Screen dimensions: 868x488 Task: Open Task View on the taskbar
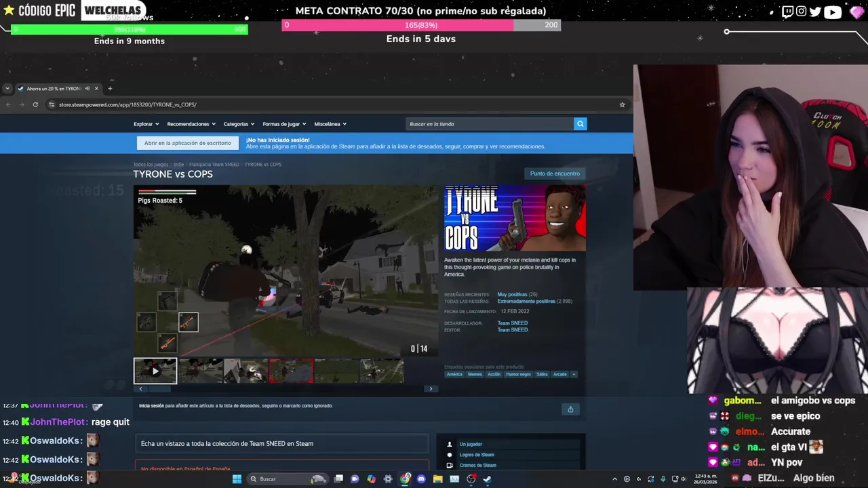point(338,479)
